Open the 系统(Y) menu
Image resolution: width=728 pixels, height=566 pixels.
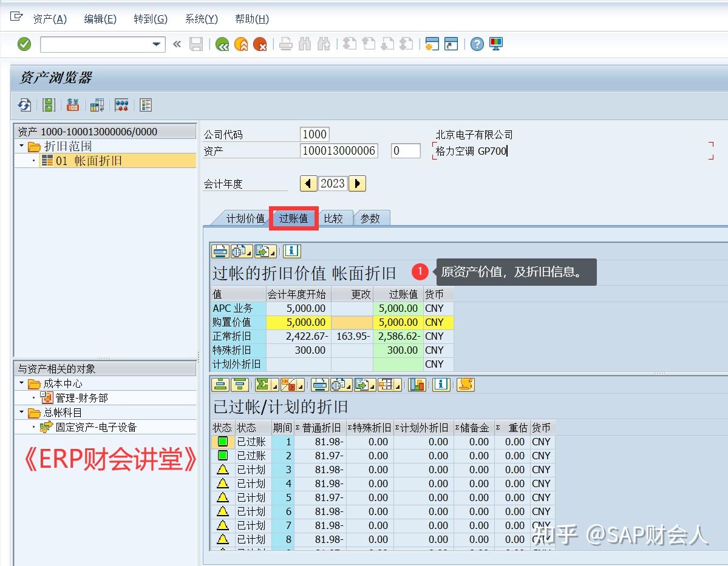pos(200,19)
